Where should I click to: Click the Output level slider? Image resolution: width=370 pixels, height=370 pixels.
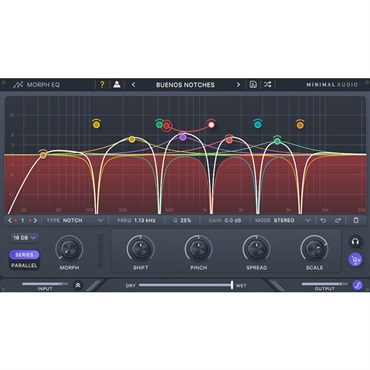(x=324, y=284)
